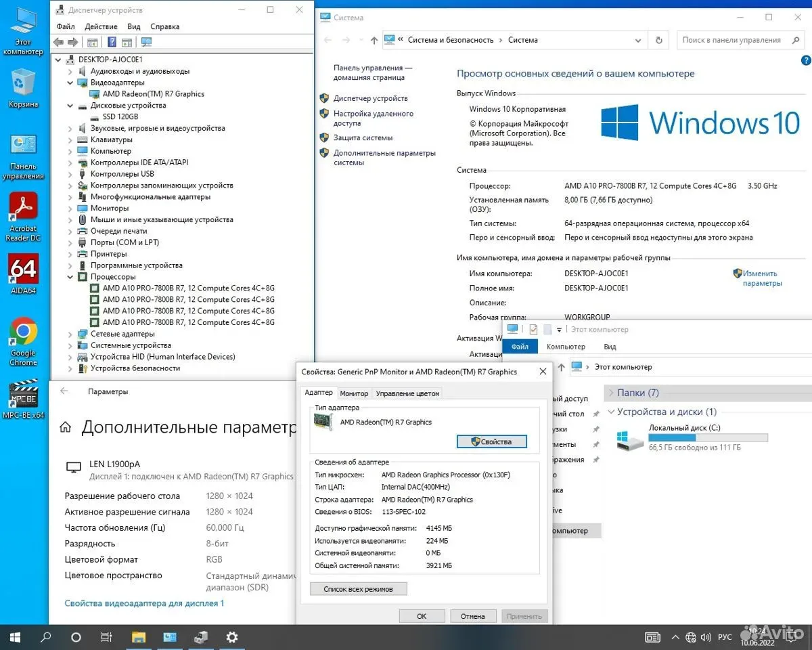The height and width of the screenshot is (650, 812).
Task: Open Этот компьютер desktop icon
Action: [x=23, y=30]
